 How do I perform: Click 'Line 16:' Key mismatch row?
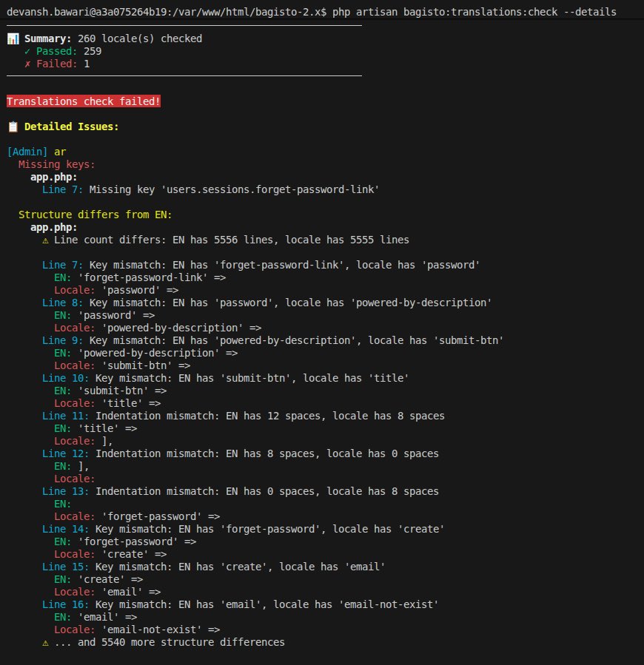241,605
